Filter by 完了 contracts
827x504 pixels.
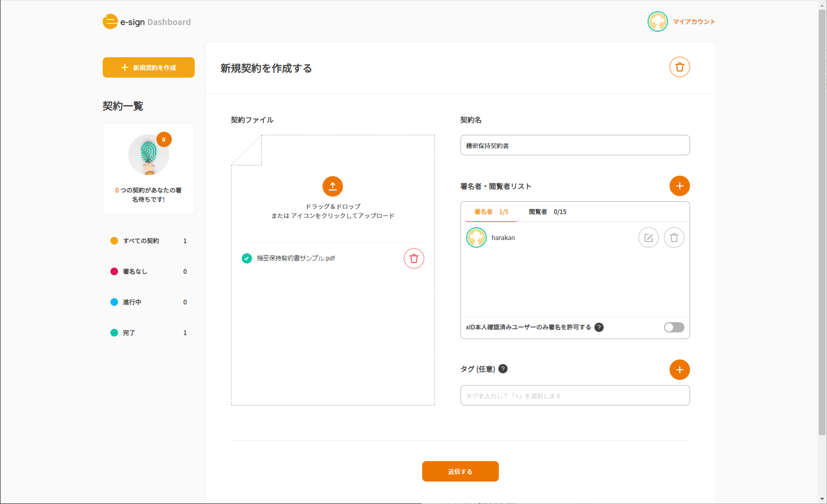pyautogui.click(x=149, y=333)
